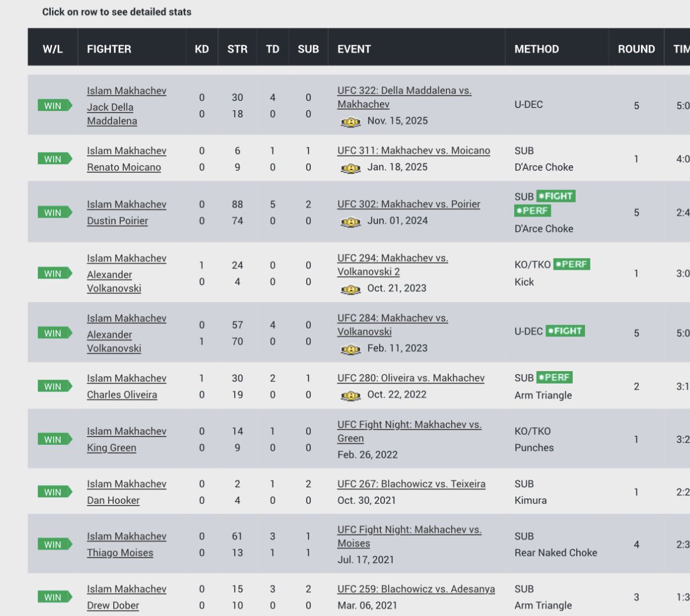Screen dimensions: 690x616
Task: Open UFC 322: Della Maddalena vs. Makhachev event
Action: 405,97
